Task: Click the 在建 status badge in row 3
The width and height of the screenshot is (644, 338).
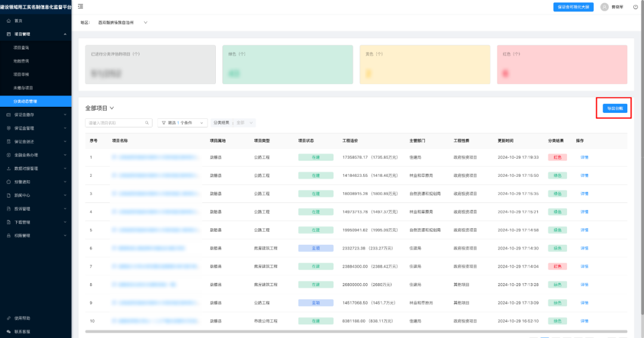Action: click(x=316, y=193)
